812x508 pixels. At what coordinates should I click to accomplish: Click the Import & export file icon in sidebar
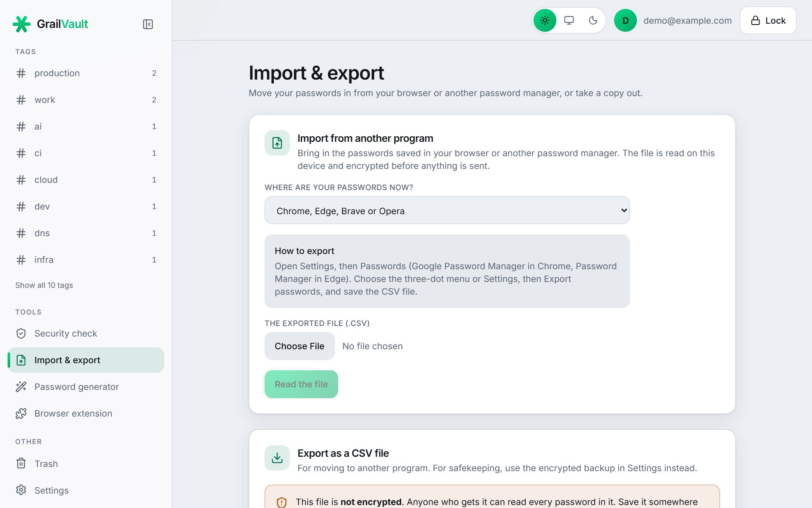tap(21, 360)
